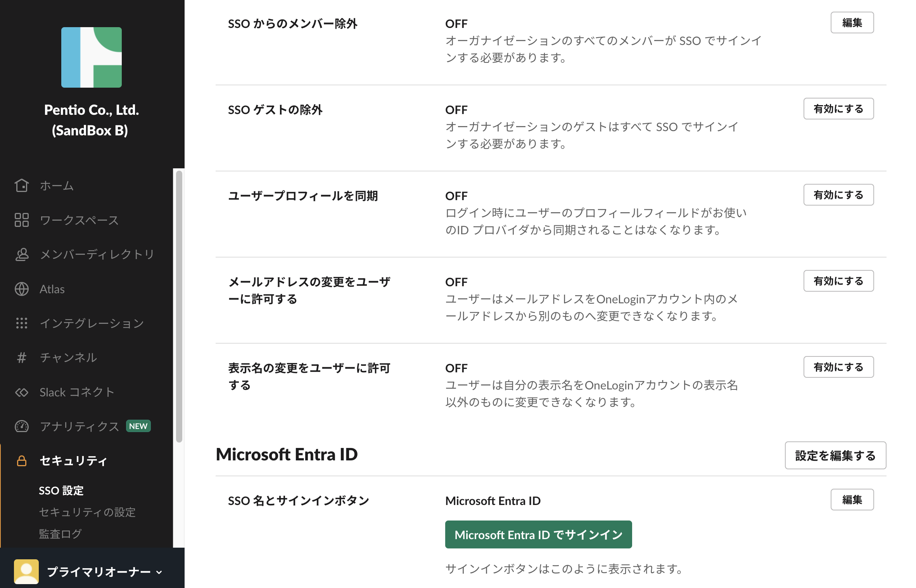Click the Channels hash icon
This screenshot has height=588, width=916.
pyautogui.click(x=22, y=358)
